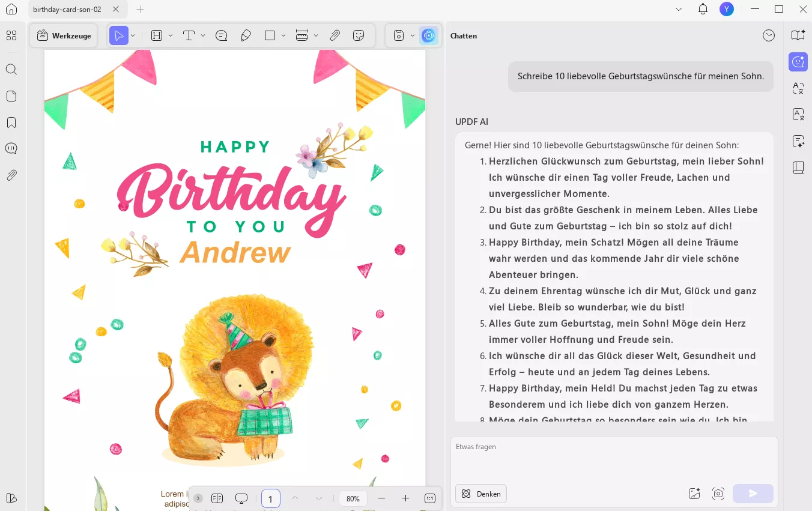Open the search panel in left sidebar
The height and width of the screenshot is (511, 812).
pyautogui.click(x=11, y=70)
